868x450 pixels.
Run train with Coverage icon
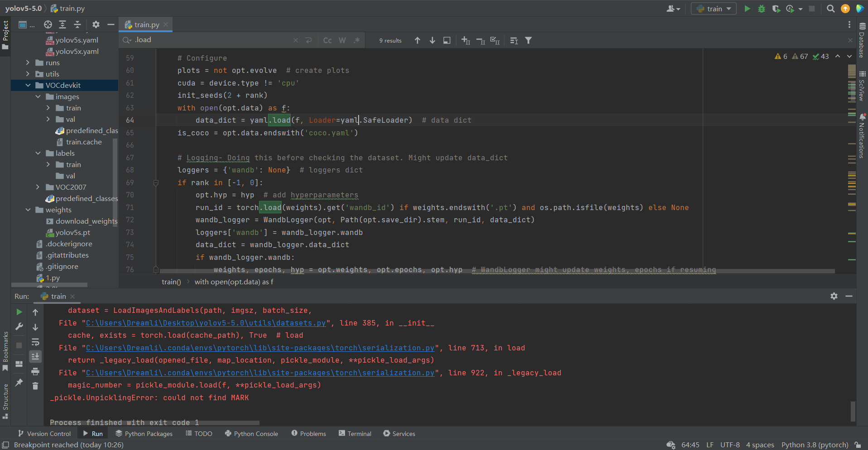(x=776, y=9)
